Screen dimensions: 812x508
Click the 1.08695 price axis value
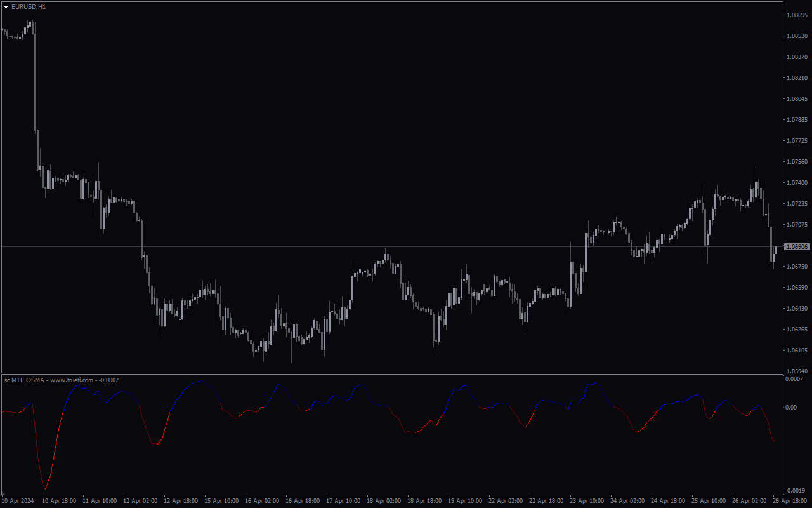(x=797, y=15)
